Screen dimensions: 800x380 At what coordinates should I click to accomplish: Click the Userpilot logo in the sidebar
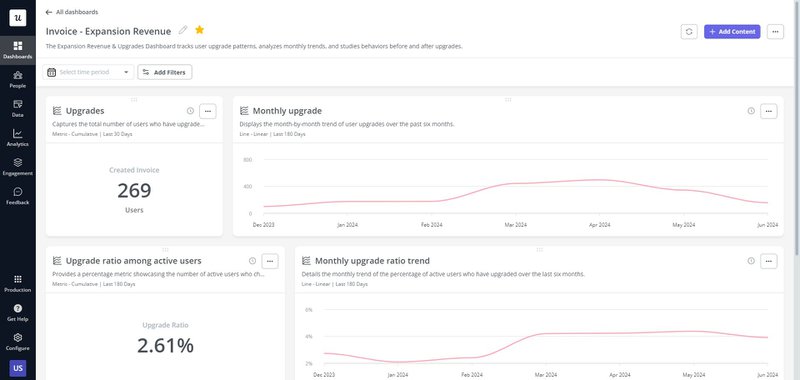18,18
